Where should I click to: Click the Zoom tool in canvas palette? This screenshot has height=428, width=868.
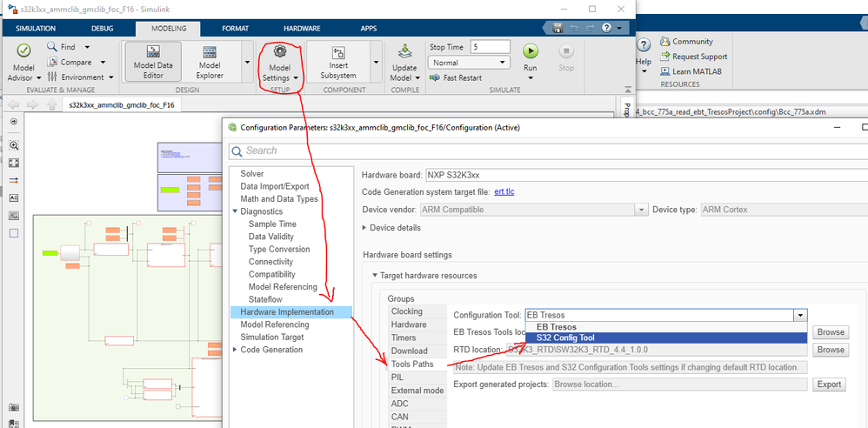[15, 145]
